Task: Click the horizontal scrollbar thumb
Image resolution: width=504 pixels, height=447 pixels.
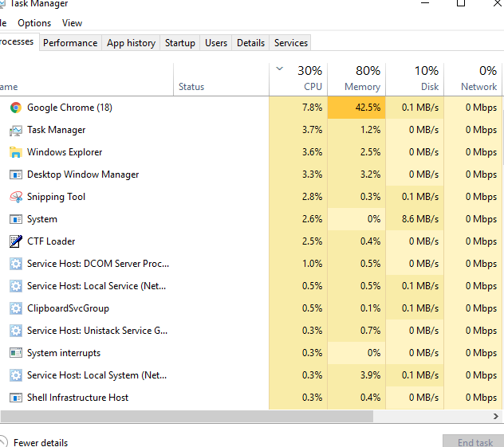Action: pyautogui.click(x=187, y=416)
